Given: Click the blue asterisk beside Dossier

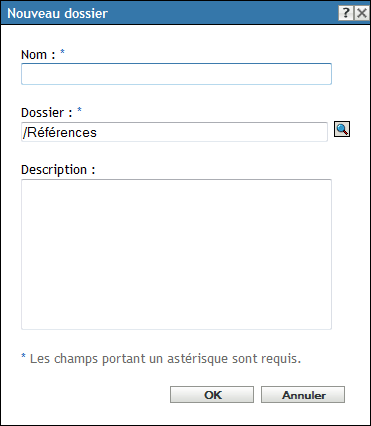Looking at the screenshot, I should tap(79, 110).
